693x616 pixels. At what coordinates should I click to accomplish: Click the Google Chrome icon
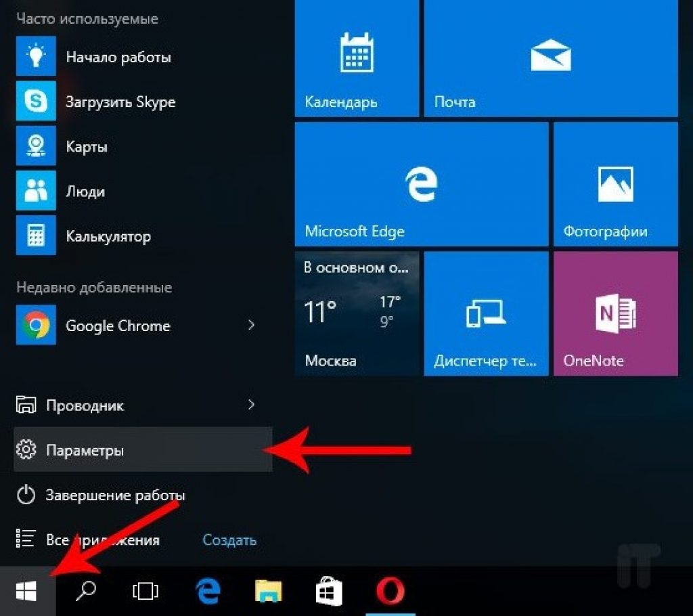pos(36,325)
